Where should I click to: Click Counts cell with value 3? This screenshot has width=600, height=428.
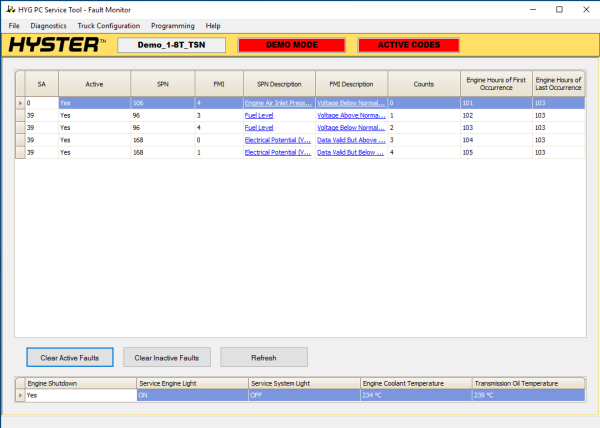pyautogui.click(x=424, y=140)
